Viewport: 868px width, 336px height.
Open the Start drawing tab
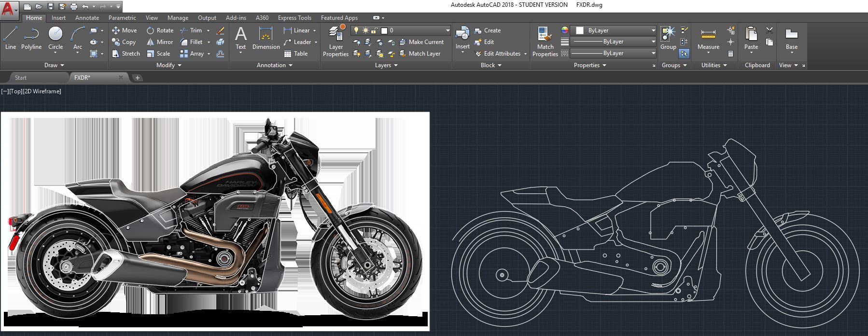click(21, 77)
